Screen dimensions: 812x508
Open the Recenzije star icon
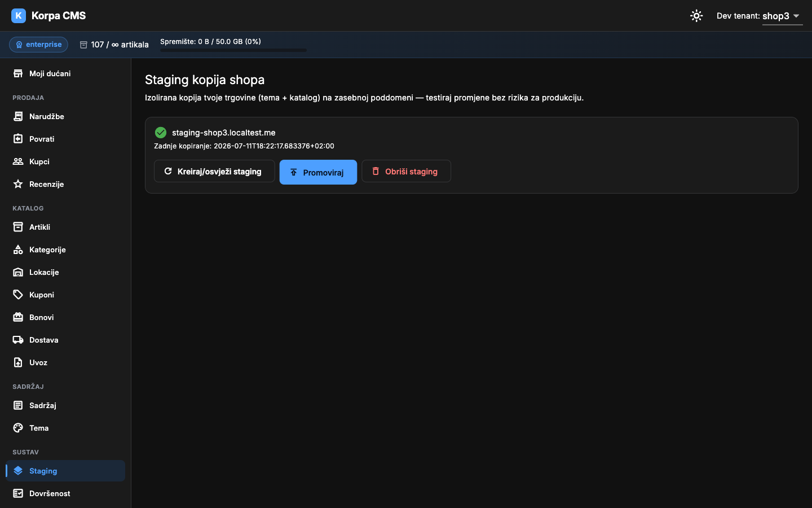[18, 184]
